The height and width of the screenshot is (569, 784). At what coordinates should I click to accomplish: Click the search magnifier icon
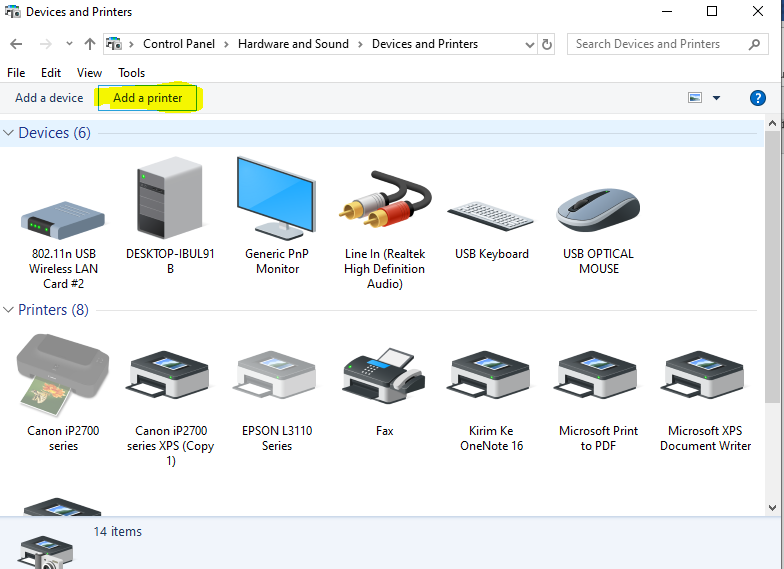point(754,44)
